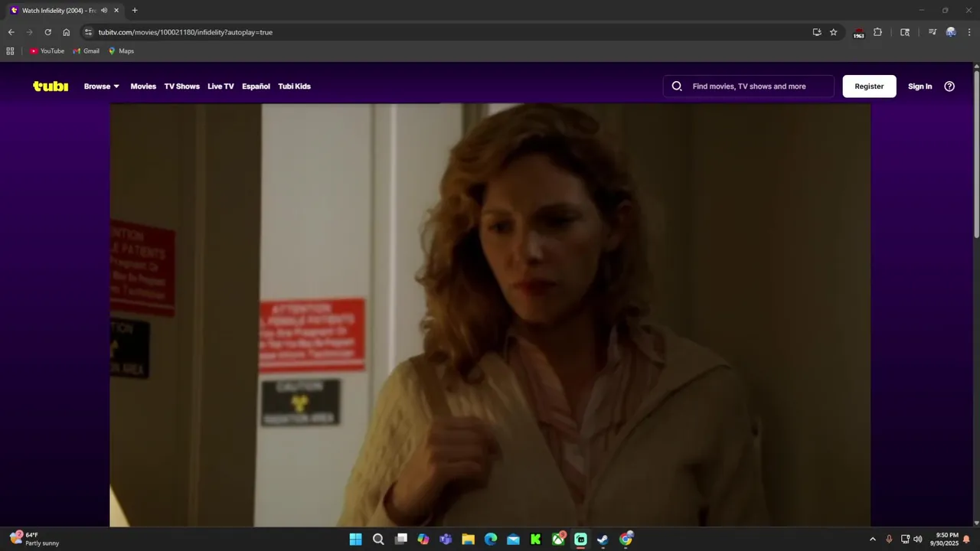Open the Tubi help question mark icon
The width and height of the screenshot is (980, 551).
[x=949, y=86]
